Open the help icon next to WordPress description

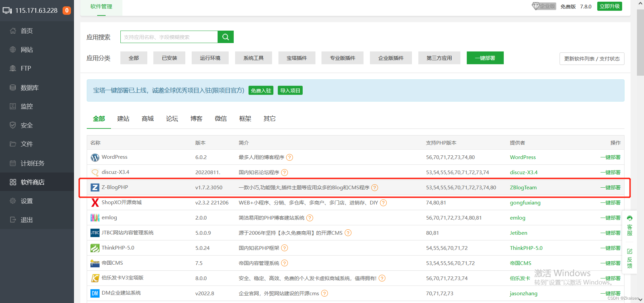click(290, 157)
